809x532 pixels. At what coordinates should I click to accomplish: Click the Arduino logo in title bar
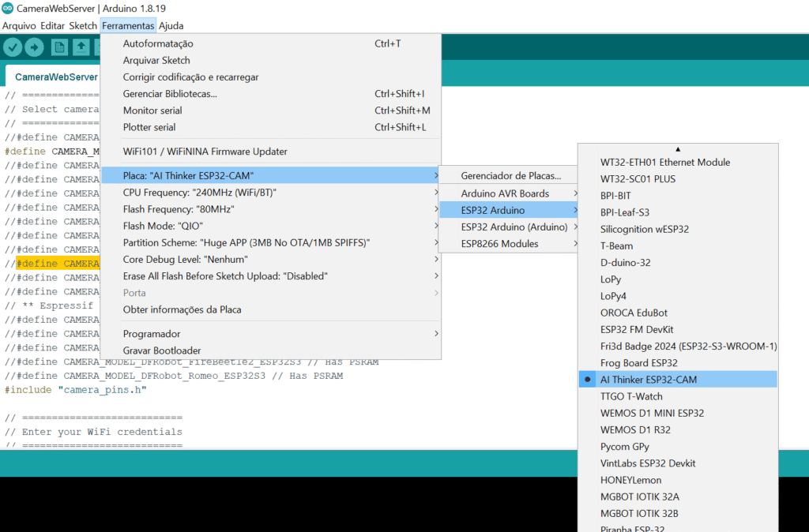tap(7, 8)
